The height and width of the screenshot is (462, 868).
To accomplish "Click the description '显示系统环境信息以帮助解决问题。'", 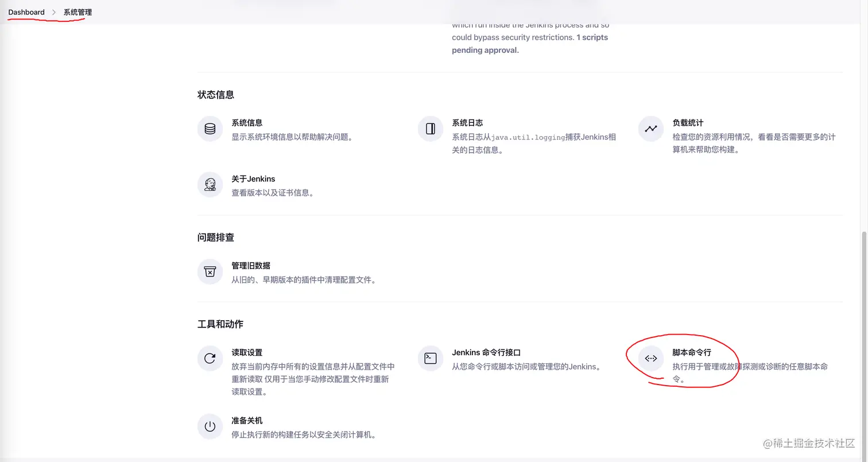I will click(292, 137).
